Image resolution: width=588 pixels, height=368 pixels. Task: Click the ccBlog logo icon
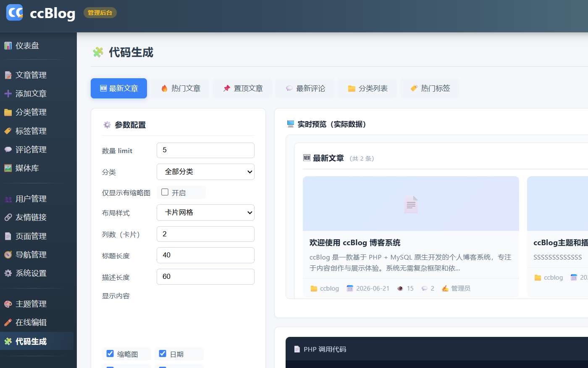(x=15, y=12)
